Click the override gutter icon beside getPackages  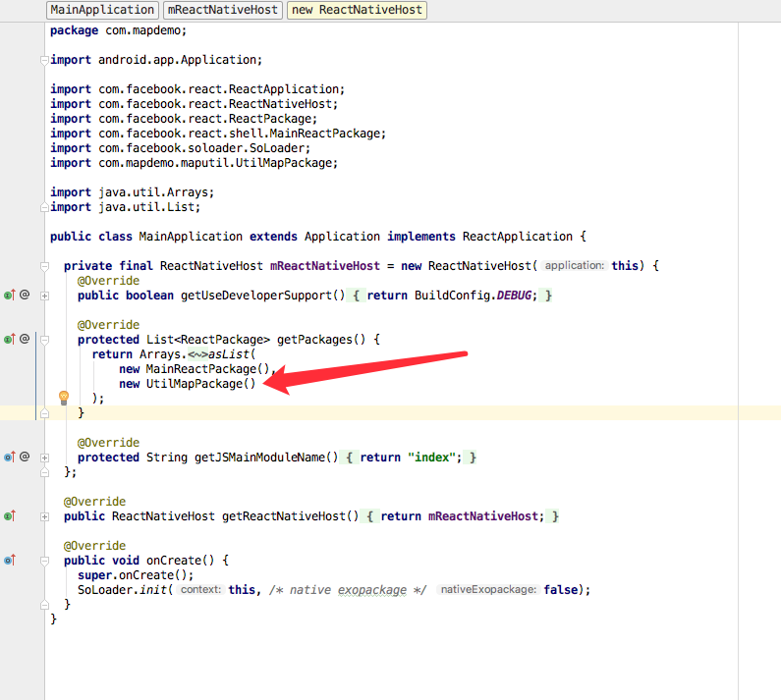click(10, 339)
